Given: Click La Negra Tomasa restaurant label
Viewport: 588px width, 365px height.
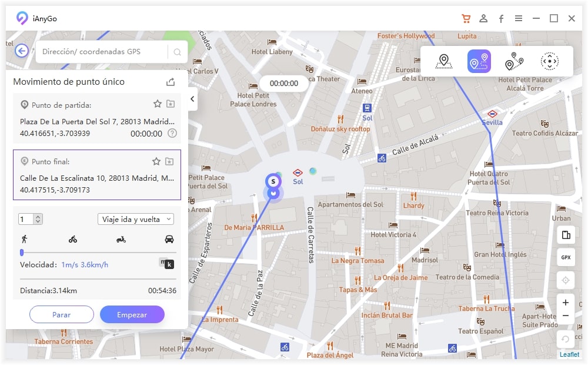Looking at the screenshot, I should 358,261.
